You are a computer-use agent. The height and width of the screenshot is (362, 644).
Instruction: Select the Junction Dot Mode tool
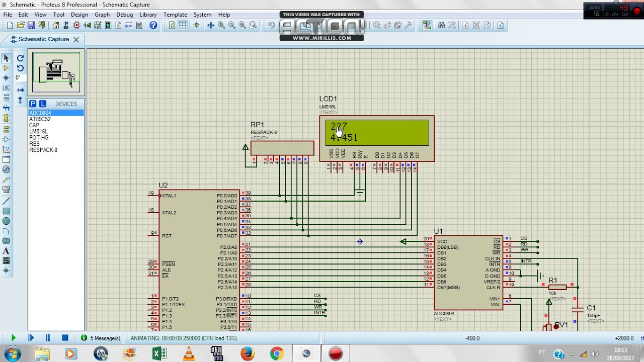(6, 78)
